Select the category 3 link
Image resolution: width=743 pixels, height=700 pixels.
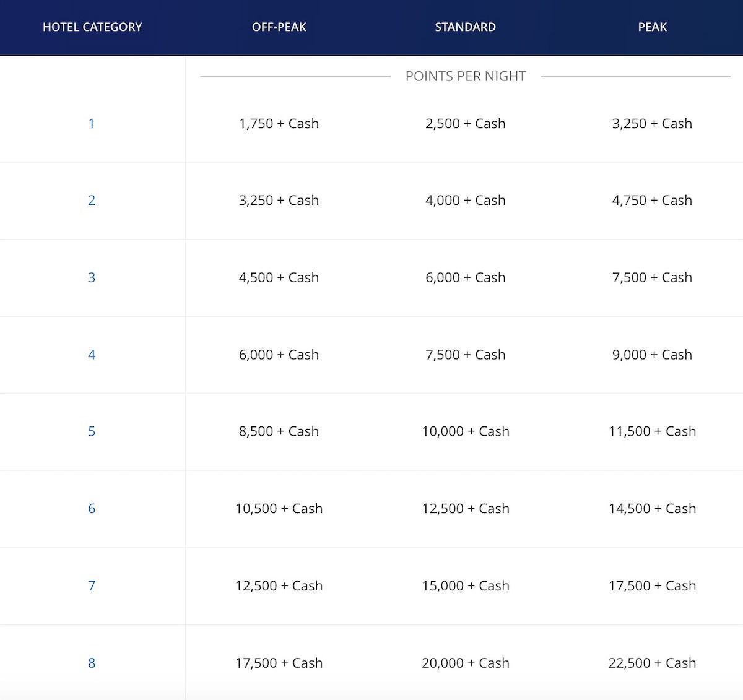pyautogui.click(x=92, y=278)
